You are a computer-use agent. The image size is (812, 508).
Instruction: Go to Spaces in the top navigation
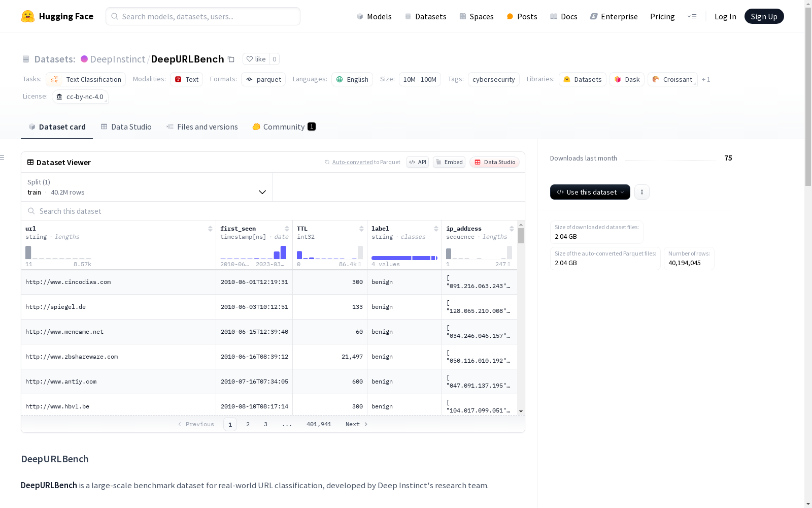(477, 16)
